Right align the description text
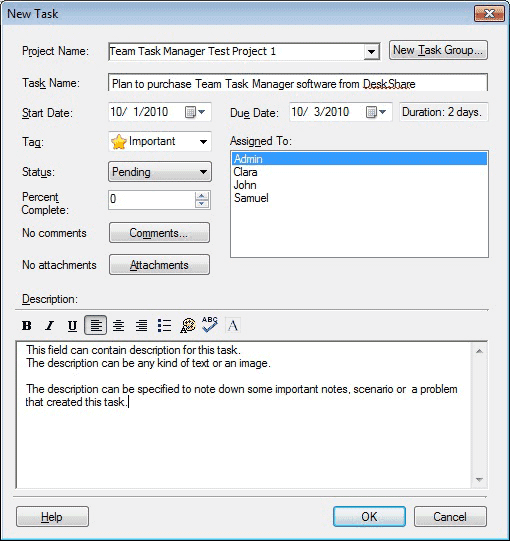510x541 pixels. coord(141,325)
